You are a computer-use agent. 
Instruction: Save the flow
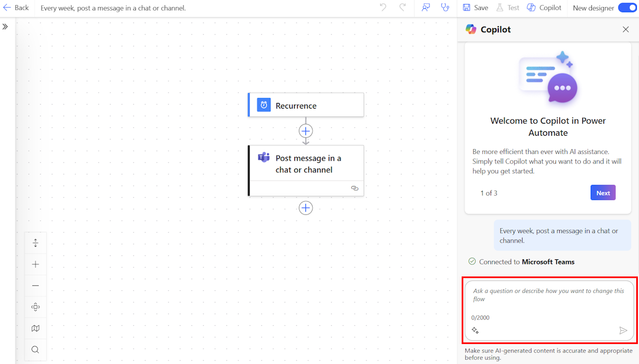pos(474,7)
